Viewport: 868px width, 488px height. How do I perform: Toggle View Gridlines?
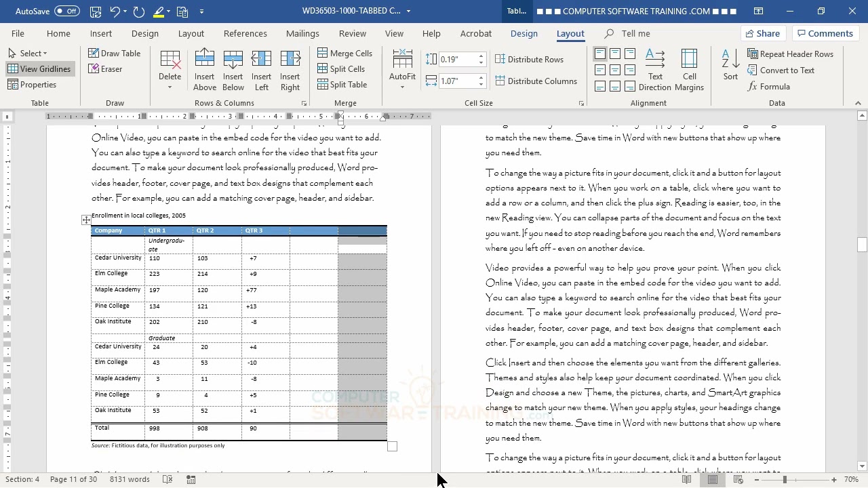39,69
